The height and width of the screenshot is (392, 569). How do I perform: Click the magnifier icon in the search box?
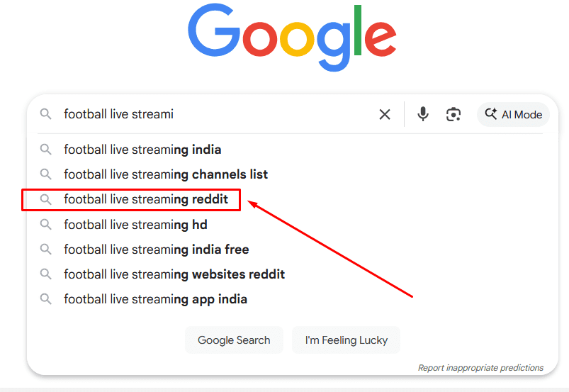[x=46, y=114]
